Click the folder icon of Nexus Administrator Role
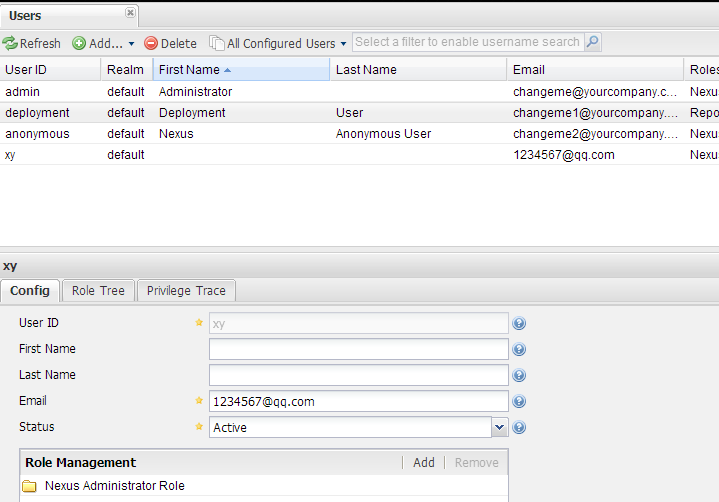 point(29,486)
